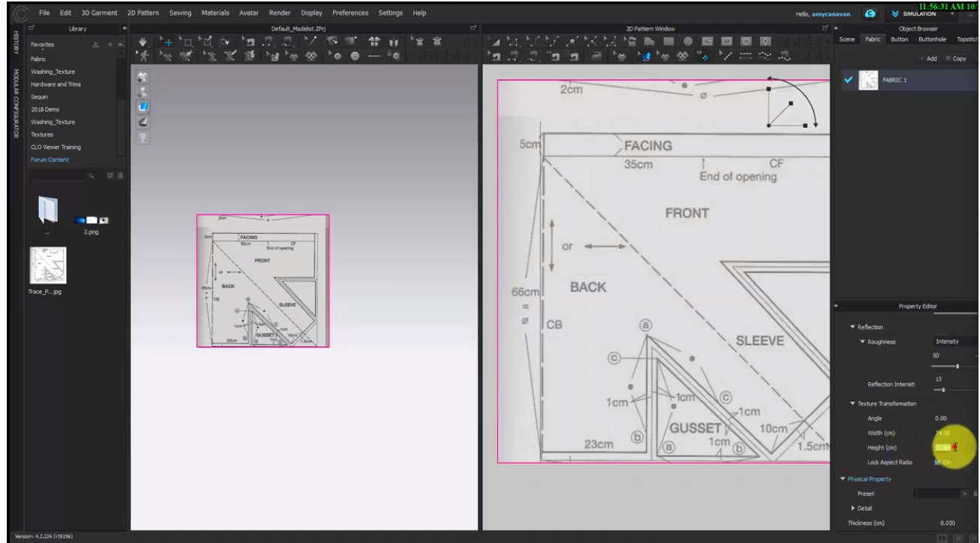
Task: Open the Display menu
Action: coord(311,13)
